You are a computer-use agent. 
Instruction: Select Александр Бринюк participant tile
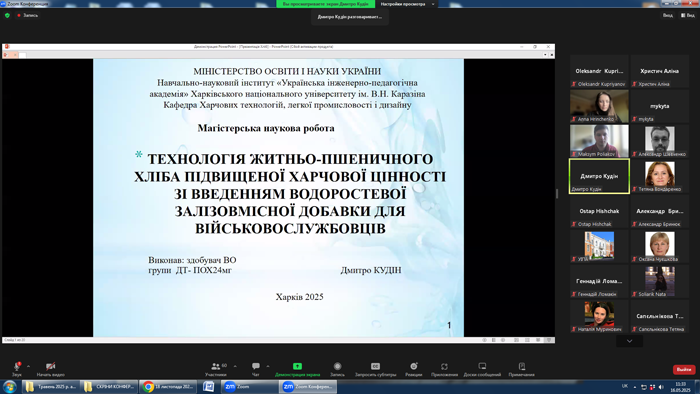(x=659, y=211)
